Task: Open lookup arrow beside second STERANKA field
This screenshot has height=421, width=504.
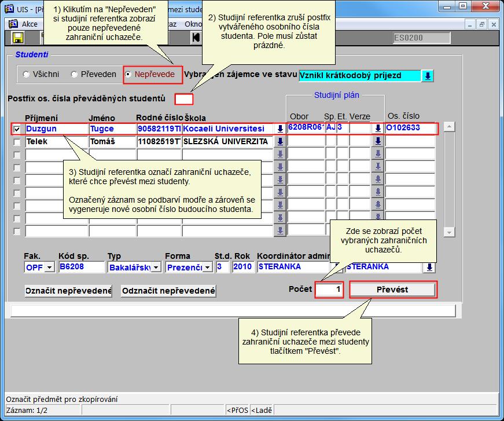Action: click(429, 268)
